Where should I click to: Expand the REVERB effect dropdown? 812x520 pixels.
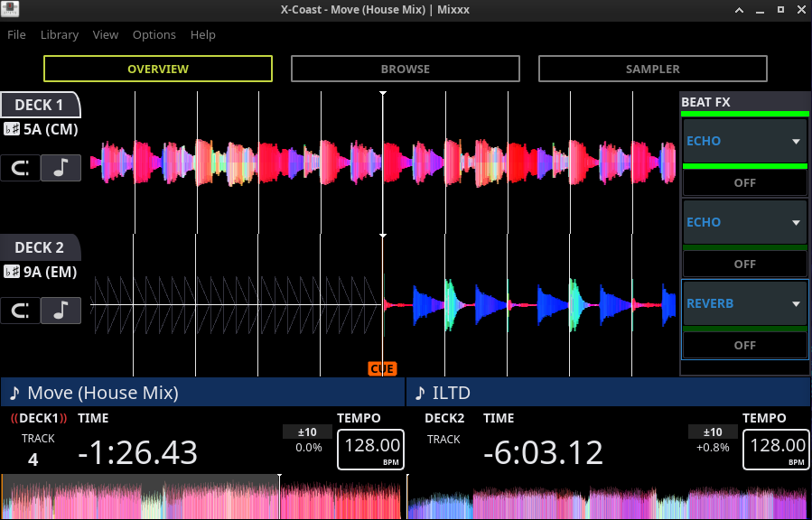(x=744, y=303)
